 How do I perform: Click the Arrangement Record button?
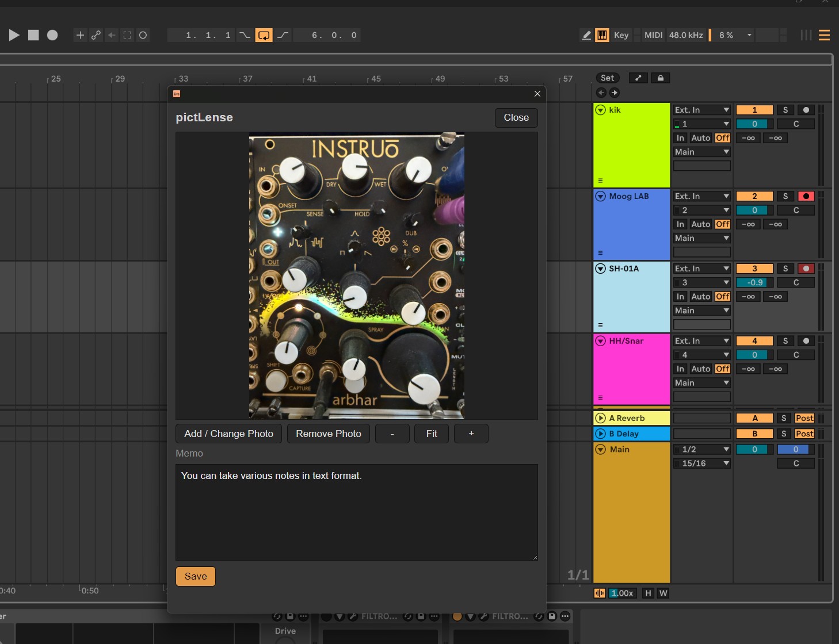52,35
